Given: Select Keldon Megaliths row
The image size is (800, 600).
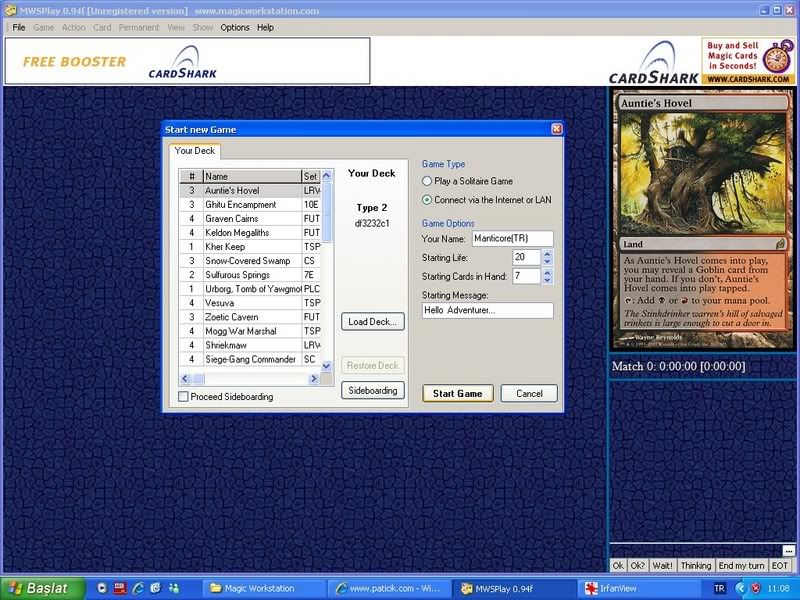Looking at the screenshot, I should (250, 233).
